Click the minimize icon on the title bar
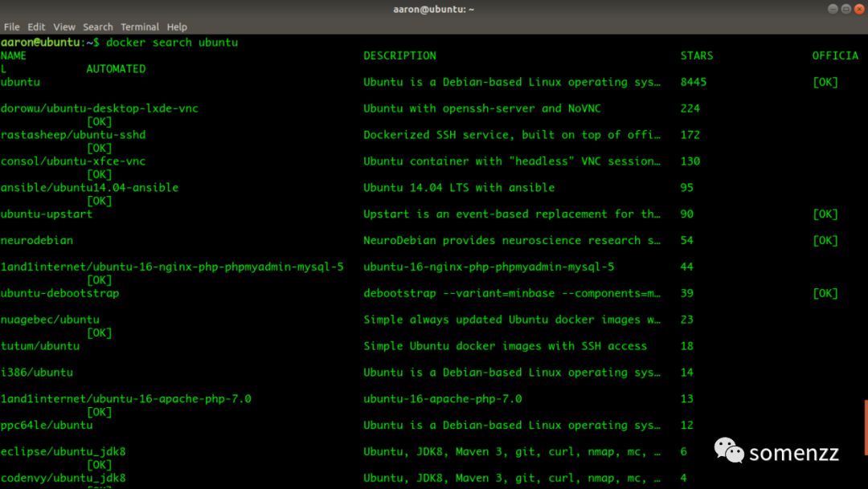This screenshot has width=868, height=489. [833, 9]
